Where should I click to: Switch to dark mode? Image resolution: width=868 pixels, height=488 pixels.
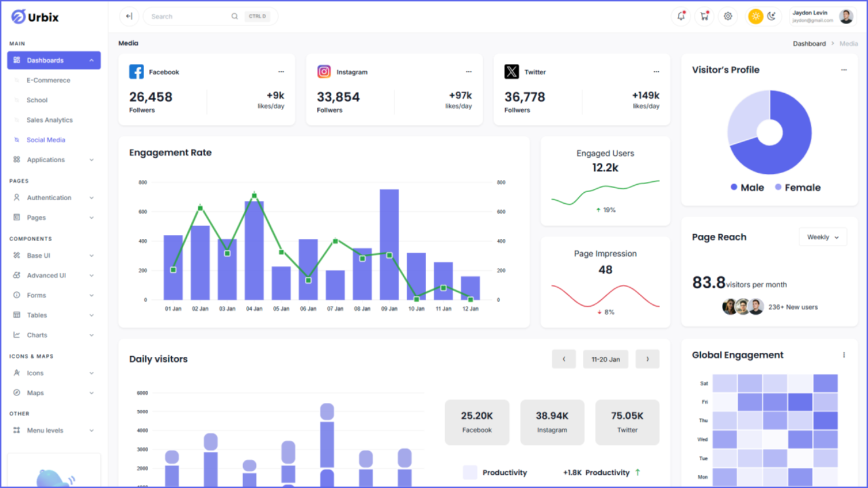pyautogui.click(x=772, y=16)
